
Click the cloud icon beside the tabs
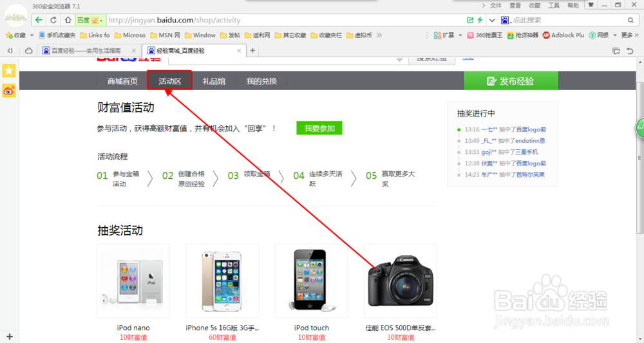click(29, 50)
